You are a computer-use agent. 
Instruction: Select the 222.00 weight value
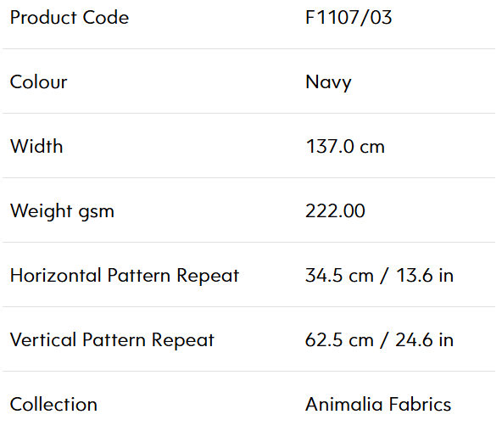[x=335, y=211]
